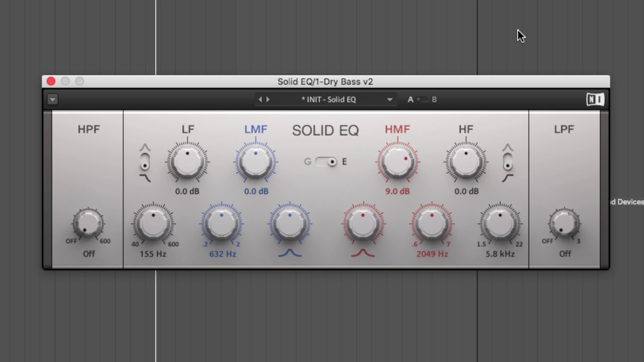Viewport: 644px width, 362px height.
Task: Go to previous preset with left arrow
Action: 260,100
